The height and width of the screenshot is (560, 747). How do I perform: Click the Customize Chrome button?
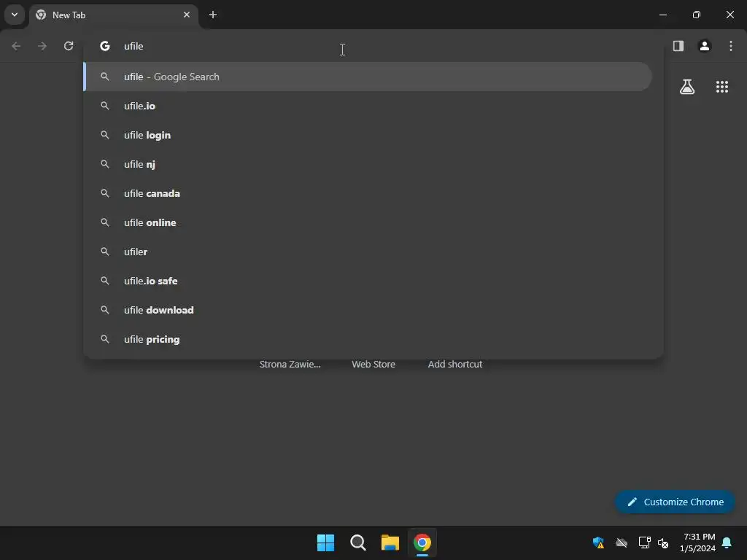(675, 502)
